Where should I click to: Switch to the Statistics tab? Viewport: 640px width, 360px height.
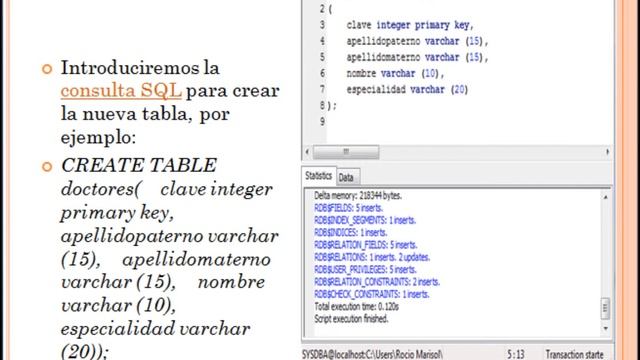[319, 176]
